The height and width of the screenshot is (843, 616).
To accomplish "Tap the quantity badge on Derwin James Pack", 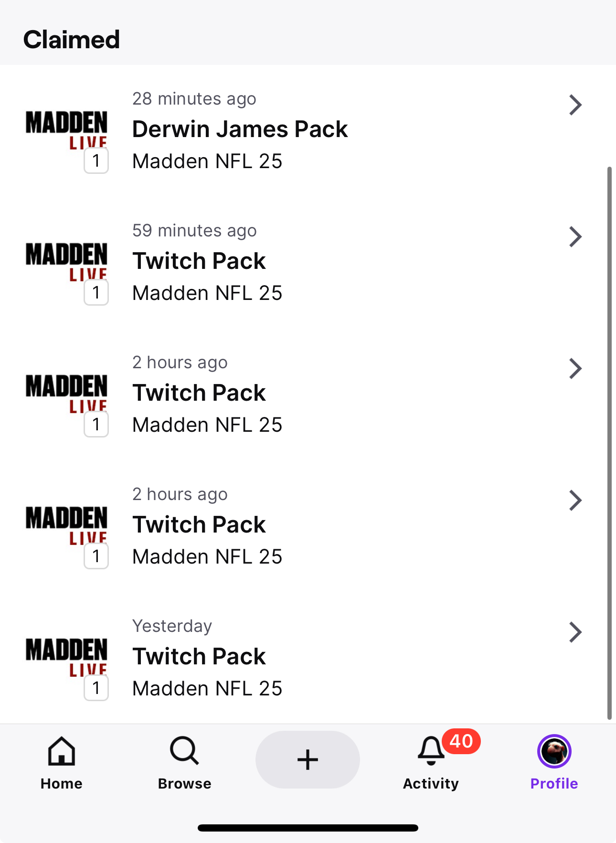I will tap(96, 161).
